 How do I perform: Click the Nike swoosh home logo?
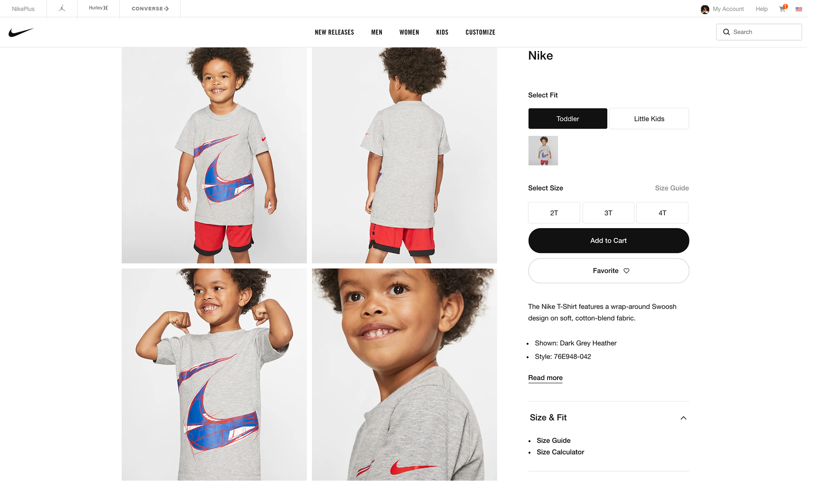[21, 32]
